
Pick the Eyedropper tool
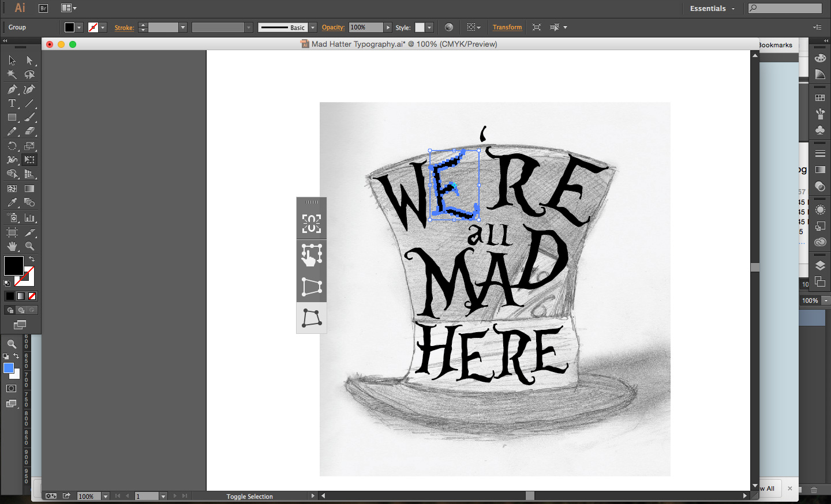coord(12,203)
